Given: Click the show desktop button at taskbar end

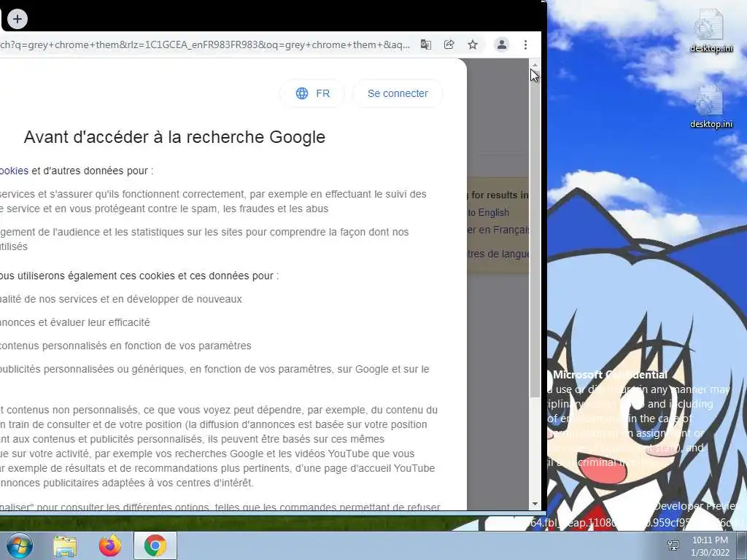Looking at the screenshot, I should [x=742, y=545].
